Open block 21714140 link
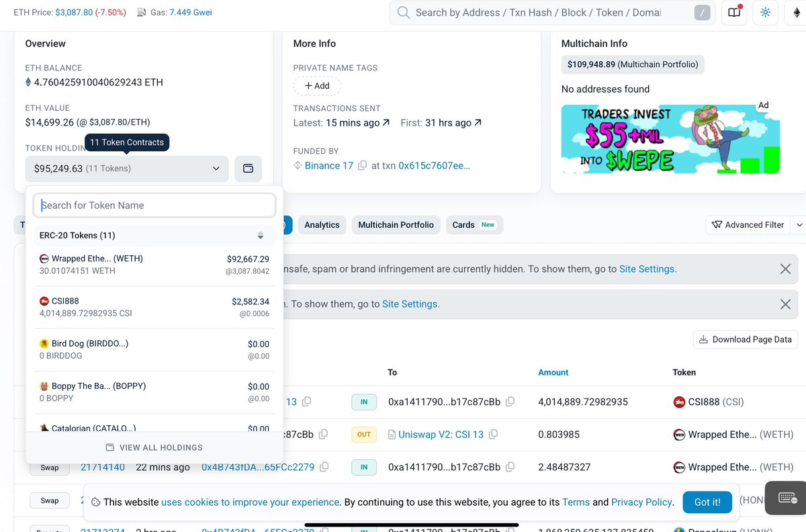The image size is (806, 532). click(x=103, y=467)
